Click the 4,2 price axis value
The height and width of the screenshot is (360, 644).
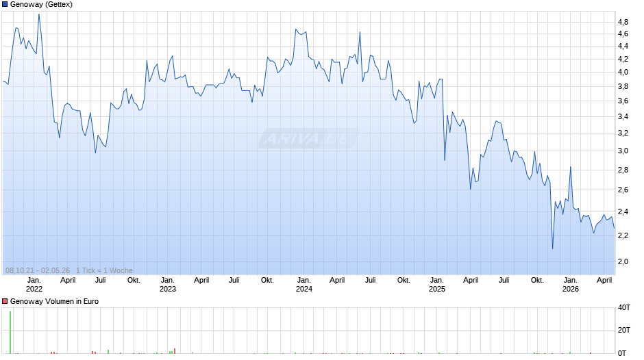623,59
